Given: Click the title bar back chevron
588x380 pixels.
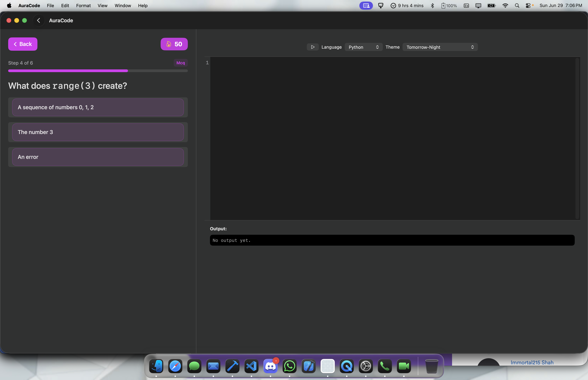Looking at the screenshot, I should 38,20.
